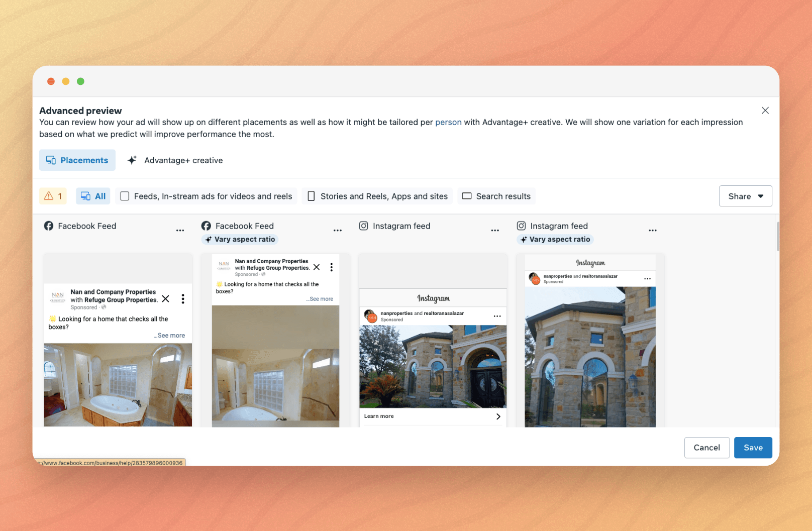Click three dots in Instagram post header
The width and height of the screenshot is (812, 531).
tap(497, 316)
